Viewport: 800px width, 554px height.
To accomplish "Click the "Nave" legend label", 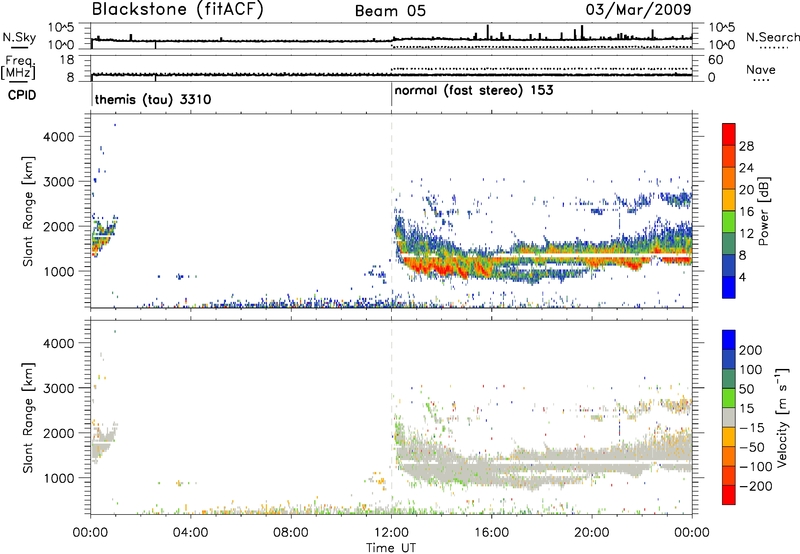I will tap(761, 69).
